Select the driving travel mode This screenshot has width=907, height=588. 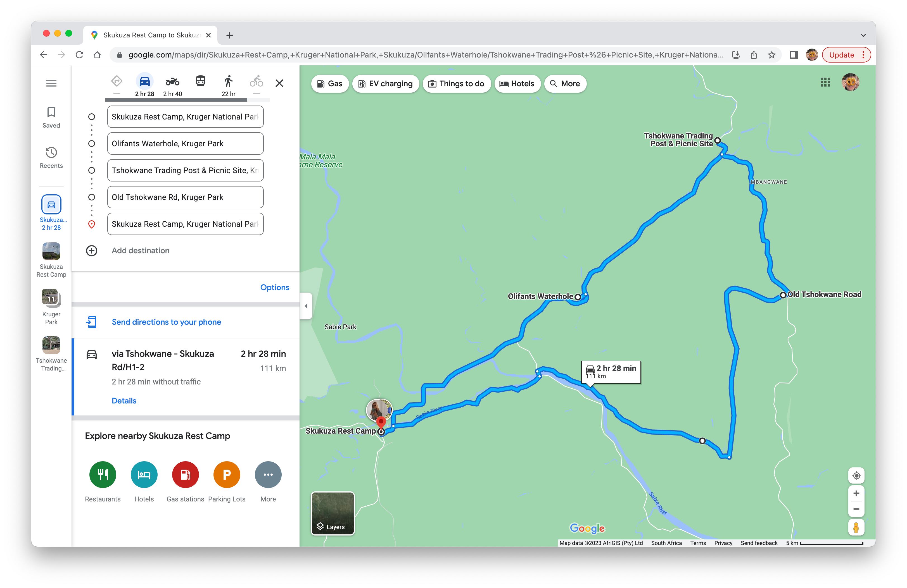(144, 82)
